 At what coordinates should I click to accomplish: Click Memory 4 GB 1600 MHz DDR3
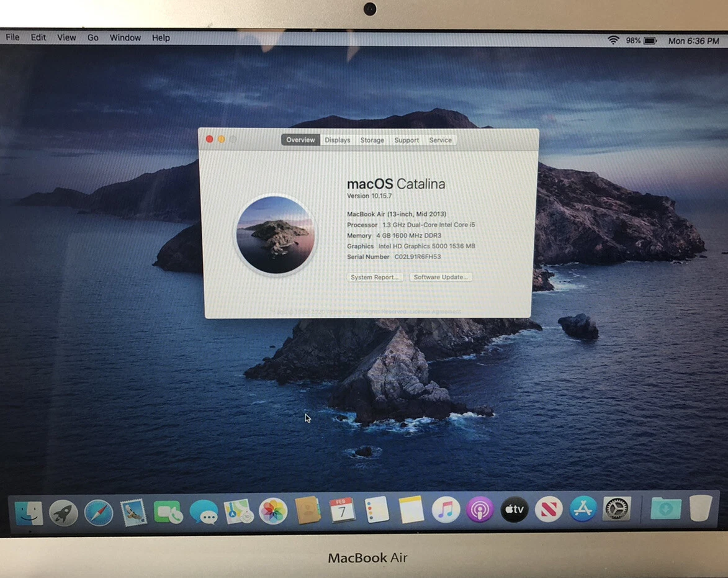[394, 235]
